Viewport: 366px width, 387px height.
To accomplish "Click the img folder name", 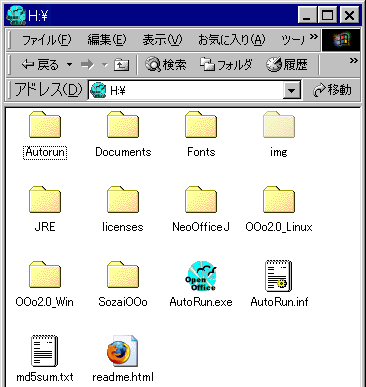I will tap(279, 152).
